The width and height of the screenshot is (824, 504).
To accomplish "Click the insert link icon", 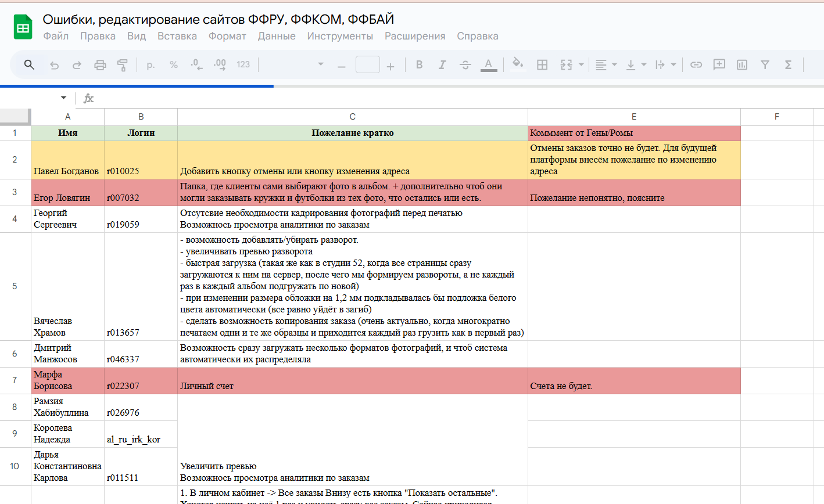I will pos(696,65).
